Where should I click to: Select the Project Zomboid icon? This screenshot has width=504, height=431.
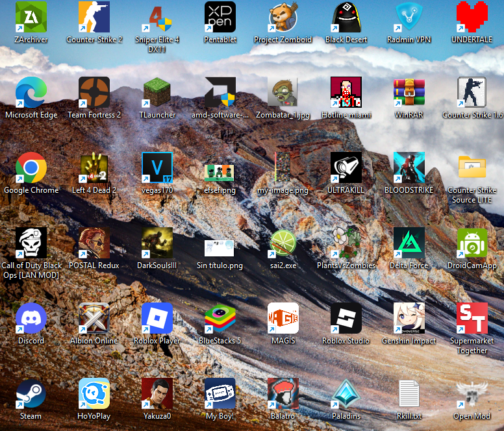(x=283, y=17)
